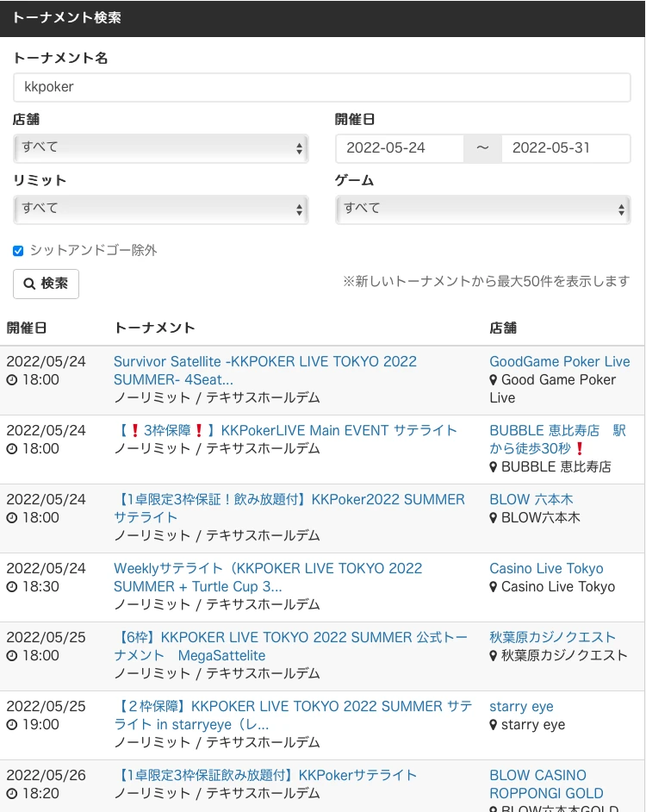Open 3枠保障 KKPokerLIVE Main EVENT サテライト link

(286, 430)
